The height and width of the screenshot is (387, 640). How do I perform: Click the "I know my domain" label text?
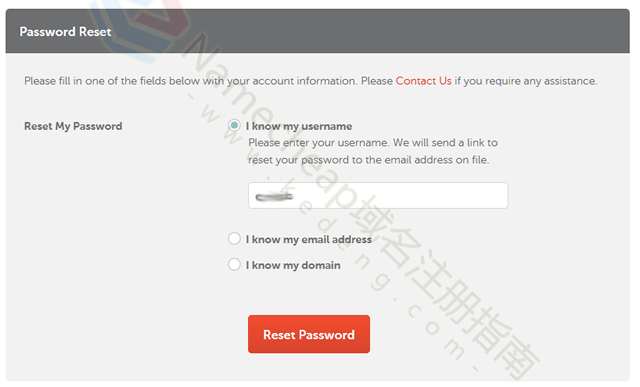click(x=293, y=265)
